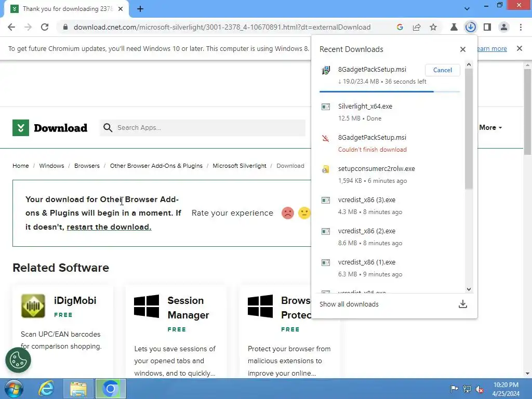Click the iDigMobi app icon

pyautogui.click(x=33, y=306)
